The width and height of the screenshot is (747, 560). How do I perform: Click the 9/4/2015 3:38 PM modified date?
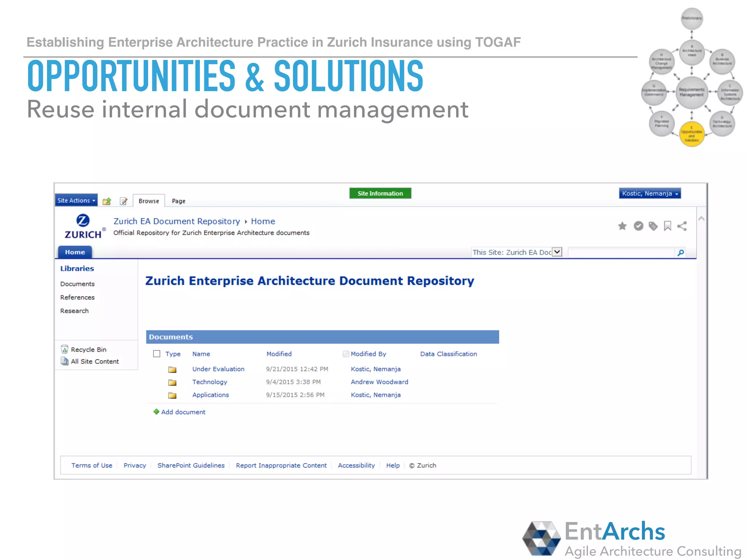294,382
